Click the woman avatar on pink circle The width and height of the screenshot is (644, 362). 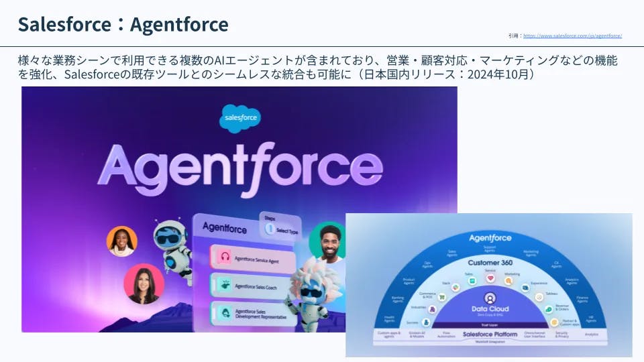pos(144,284)
